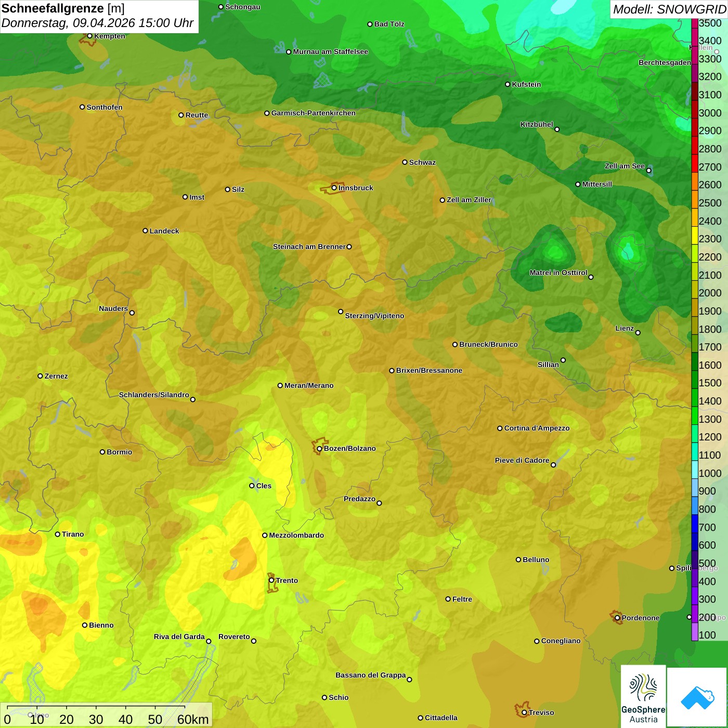Click the Tirano location dot
Viewport: 728px width, 728px height.
point(58,534)
